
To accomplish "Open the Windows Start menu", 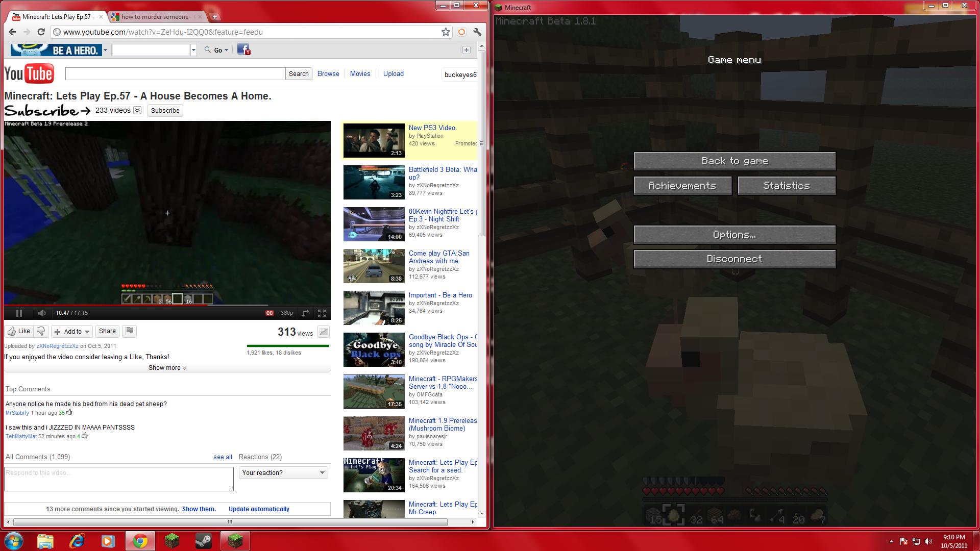I will point(14,541).
